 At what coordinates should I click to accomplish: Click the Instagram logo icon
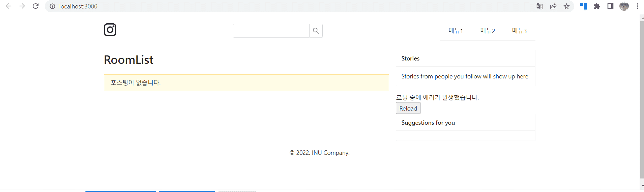pyautogui.click(x=110, y=30)
